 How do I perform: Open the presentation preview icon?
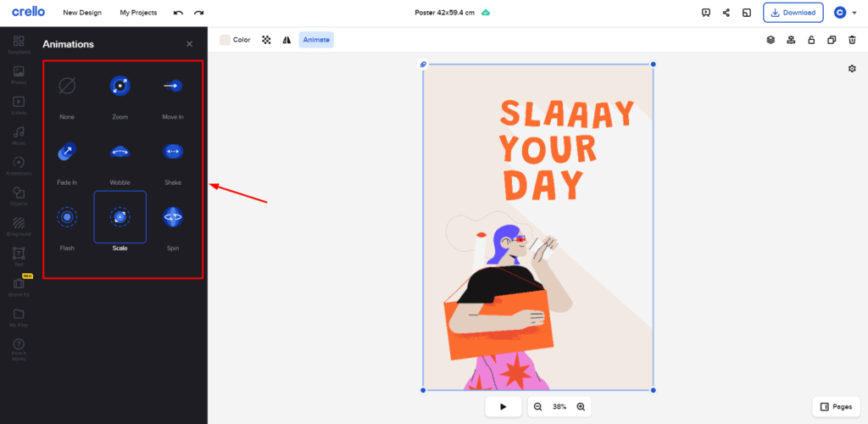(x=706, y=12)
